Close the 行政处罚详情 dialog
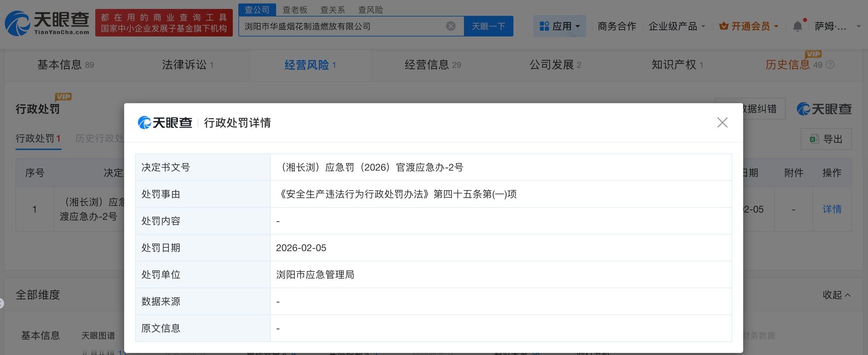This screenshot has width=868, height=355. [x=722, y=122]
